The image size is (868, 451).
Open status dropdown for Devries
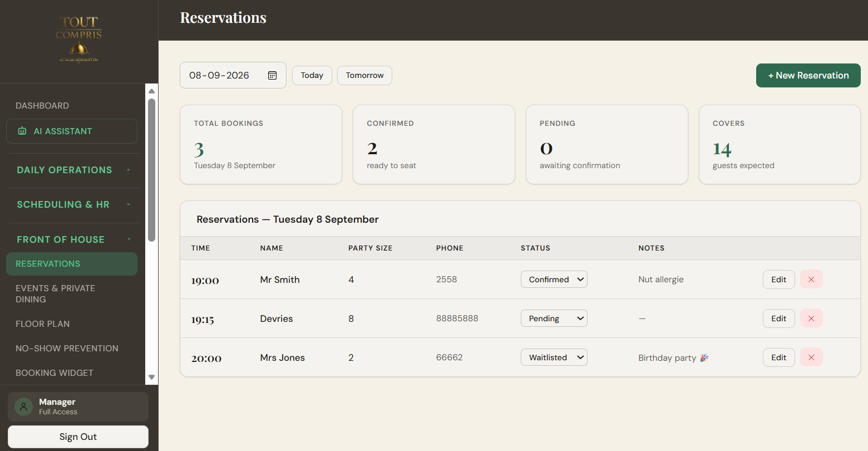pyautogui.click(x=554, y=318)
